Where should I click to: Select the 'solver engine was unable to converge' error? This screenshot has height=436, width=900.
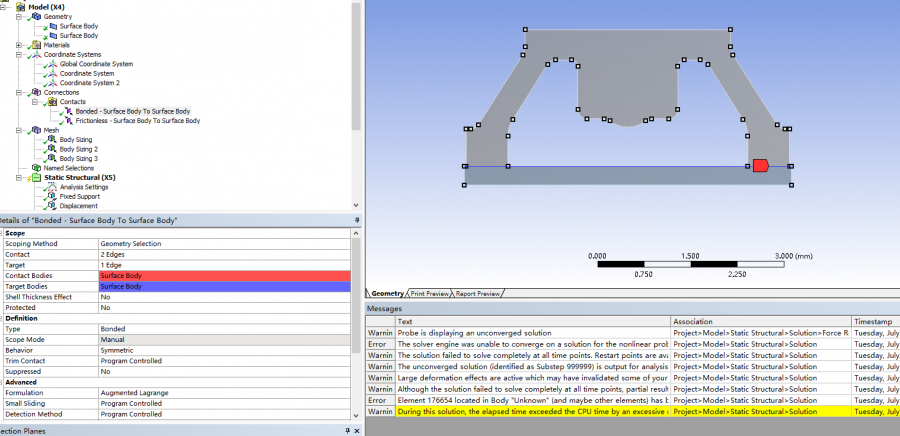(x=533, y=344)
